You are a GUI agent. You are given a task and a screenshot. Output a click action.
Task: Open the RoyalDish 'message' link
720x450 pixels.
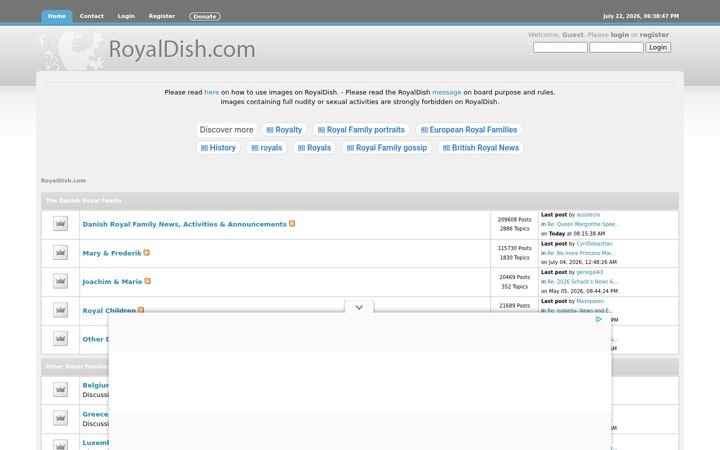(447, 92)
